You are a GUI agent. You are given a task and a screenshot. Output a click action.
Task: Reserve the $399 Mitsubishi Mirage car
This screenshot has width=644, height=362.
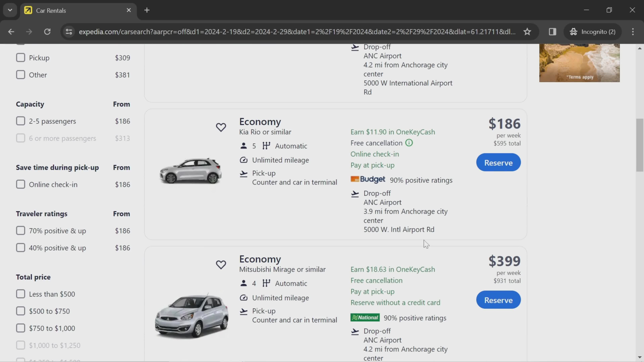(498, 300)
